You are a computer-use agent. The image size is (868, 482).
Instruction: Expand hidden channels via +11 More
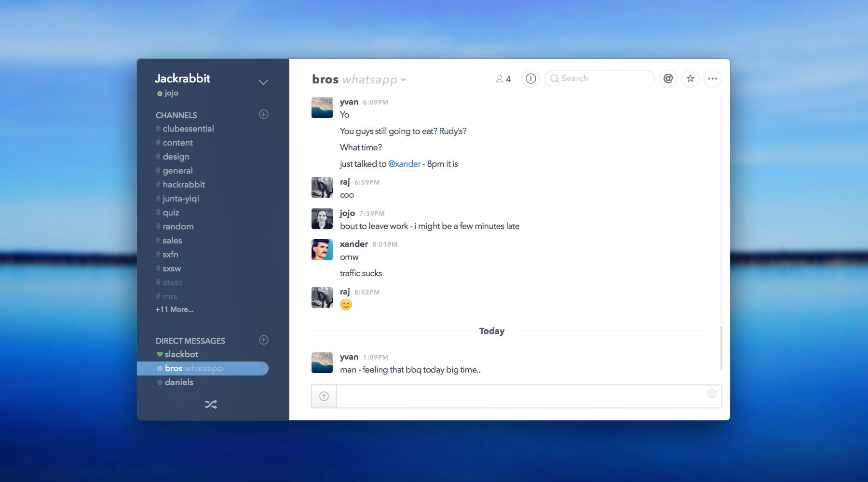tap(174, 309)
